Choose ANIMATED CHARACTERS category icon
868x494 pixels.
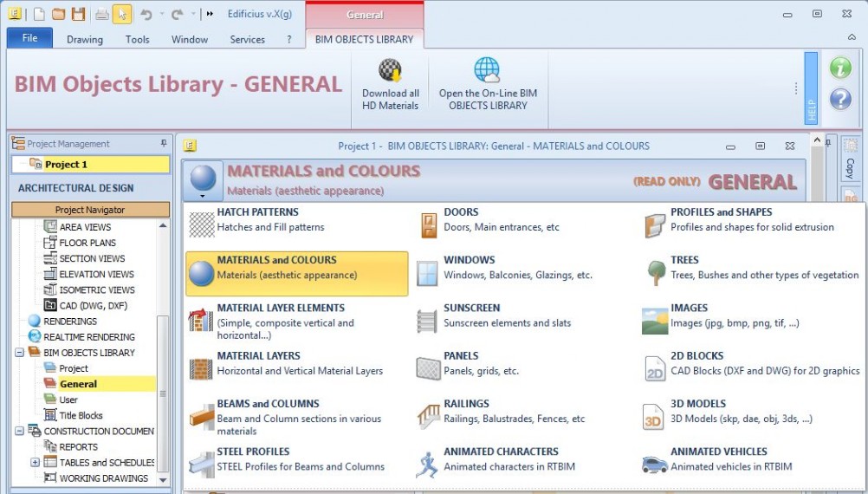[427, 465]
